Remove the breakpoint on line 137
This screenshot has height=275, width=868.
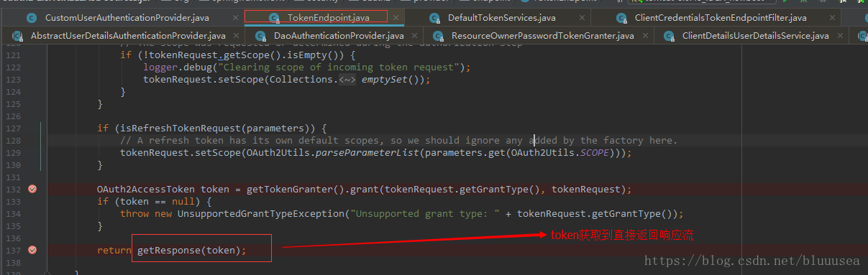pos(32,250)
